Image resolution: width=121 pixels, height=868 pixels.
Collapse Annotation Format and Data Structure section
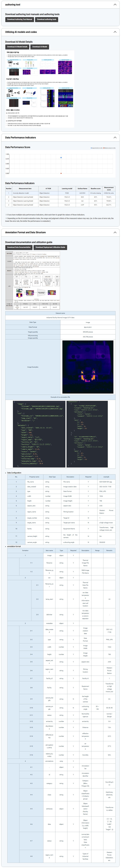coord(115,232)
